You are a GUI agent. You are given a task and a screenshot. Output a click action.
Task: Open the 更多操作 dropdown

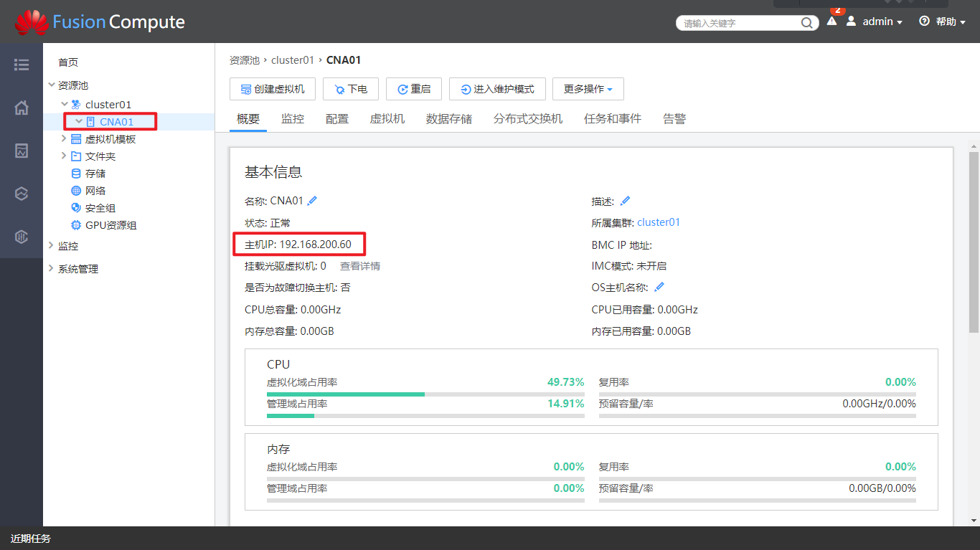pyautogui.click(x=588, y=89)
